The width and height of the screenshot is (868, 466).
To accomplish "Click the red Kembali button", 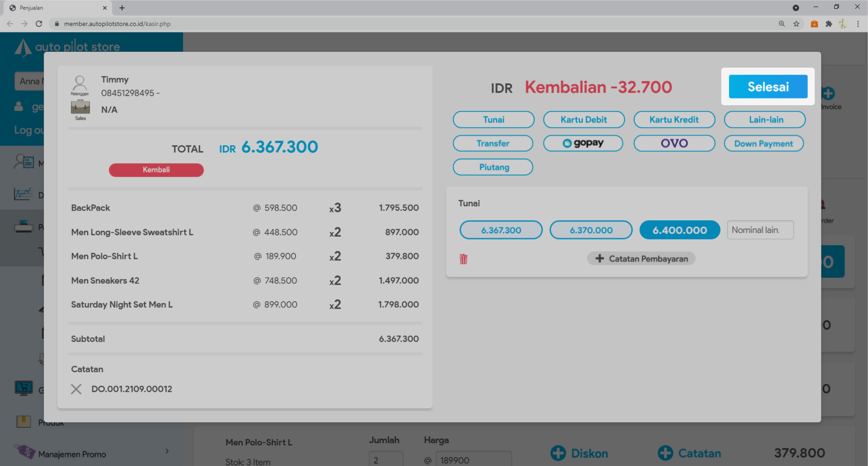I will click(x=156, y=170).
